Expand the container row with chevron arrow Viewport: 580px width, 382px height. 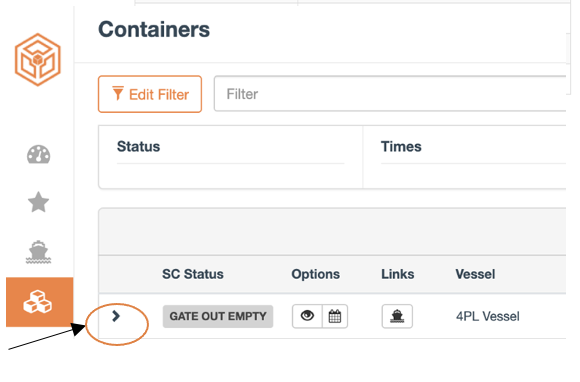pyautogui.click(x=116, y=316)
